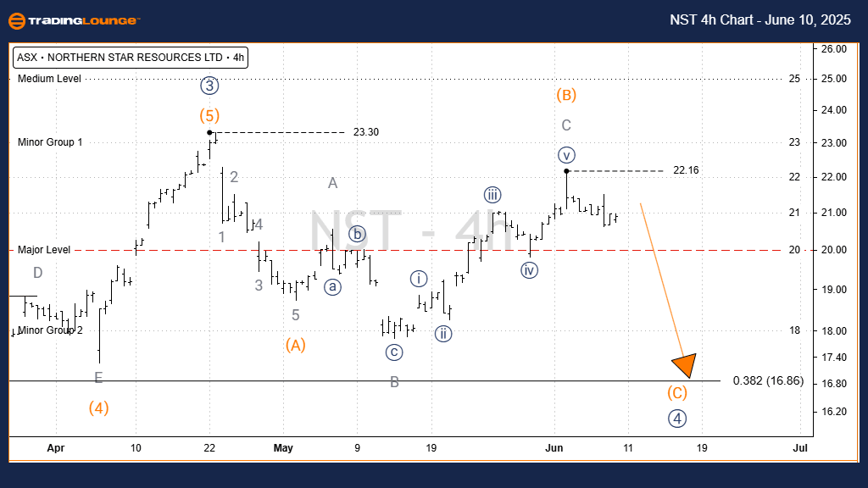The height and width of the screenshot is (488, 868).
Task: Click the Medium Level line label
Action: (49, 79)
